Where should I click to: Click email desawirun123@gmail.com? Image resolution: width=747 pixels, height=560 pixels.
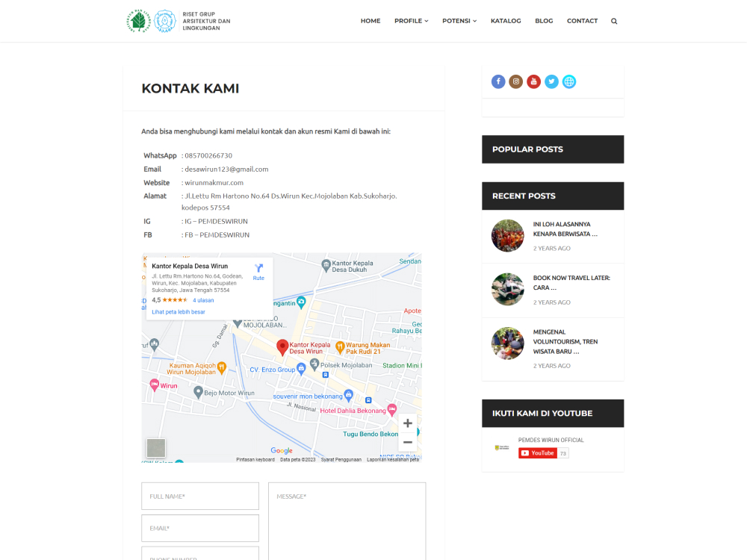coord(227,169)
